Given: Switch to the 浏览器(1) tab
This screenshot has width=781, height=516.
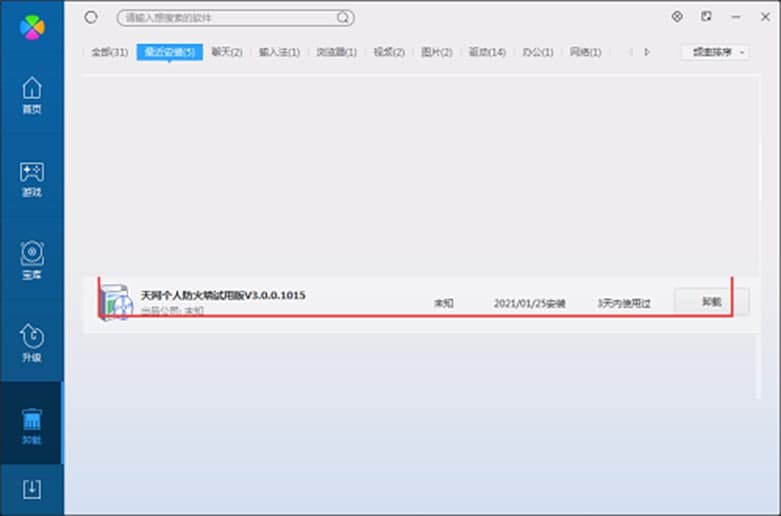Looking at the screenshot, I should click(336, 52).
